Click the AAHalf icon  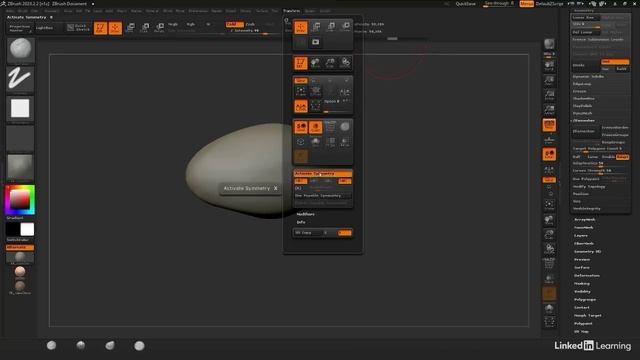(549, 109)
